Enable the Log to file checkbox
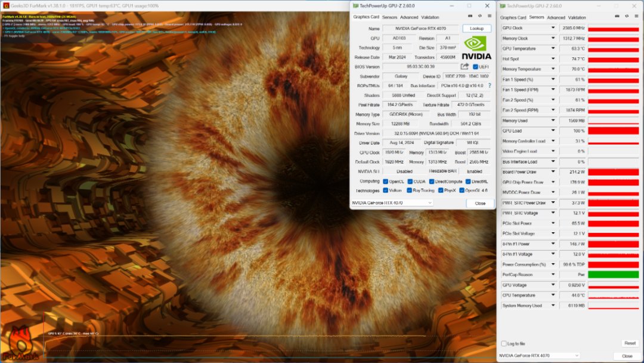Screen dimensions: 644x363 503,343
